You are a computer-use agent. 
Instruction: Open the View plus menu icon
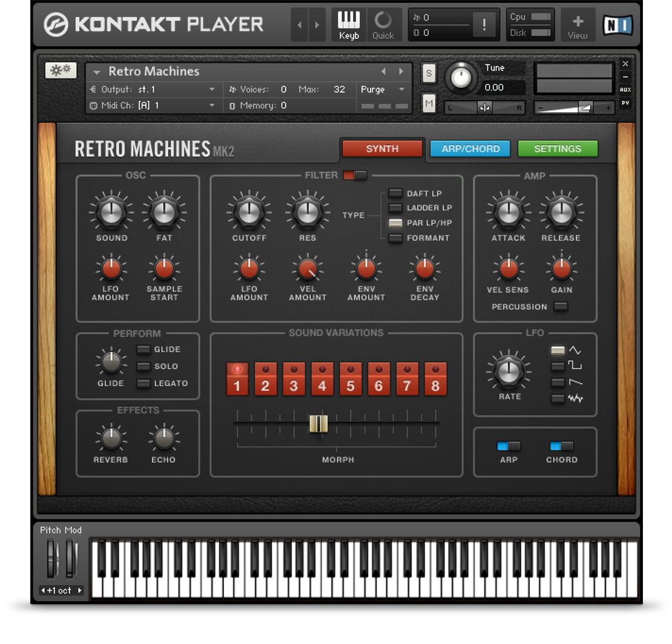578,25
